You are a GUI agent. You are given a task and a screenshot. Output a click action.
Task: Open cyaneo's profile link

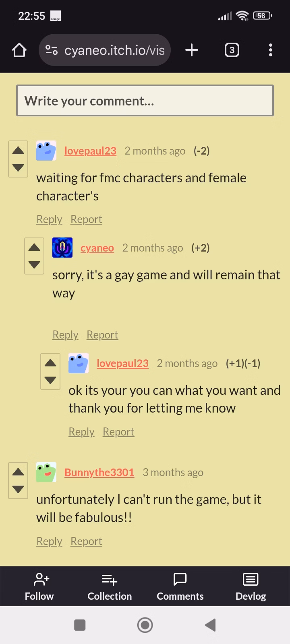pos(97,248)
